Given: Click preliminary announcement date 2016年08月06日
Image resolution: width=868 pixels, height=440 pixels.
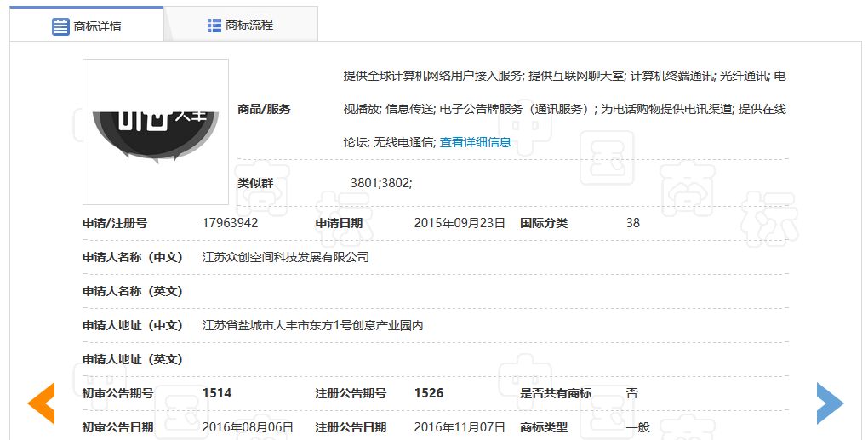Looking at the screenshot, I should 248,427.
